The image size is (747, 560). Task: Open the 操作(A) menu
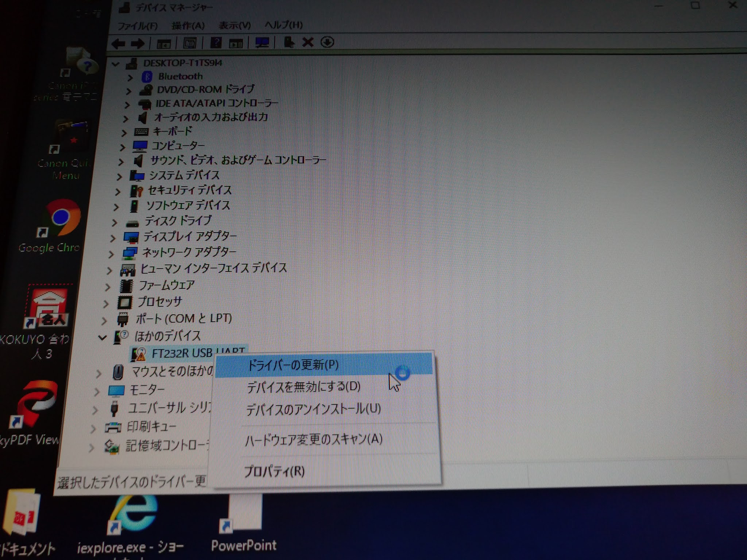[x=188, y=26]
